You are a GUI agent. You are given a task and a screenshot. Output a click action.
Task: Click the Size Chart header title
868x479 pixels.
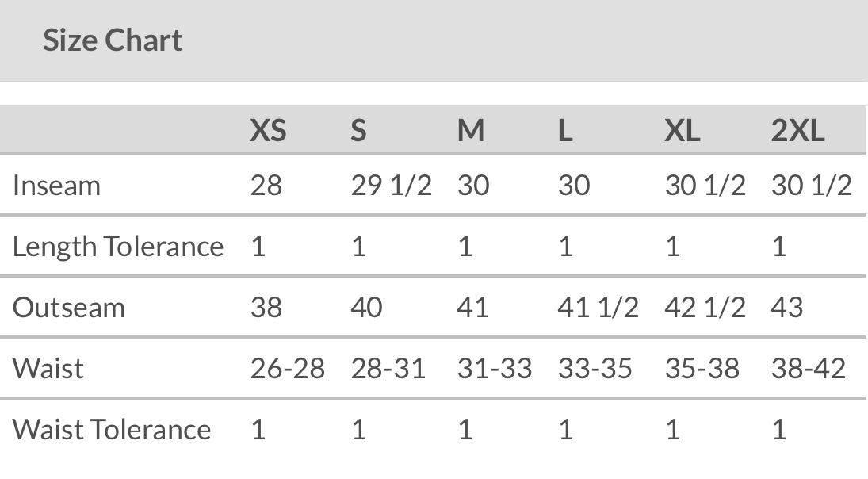[x=113, y=40]
